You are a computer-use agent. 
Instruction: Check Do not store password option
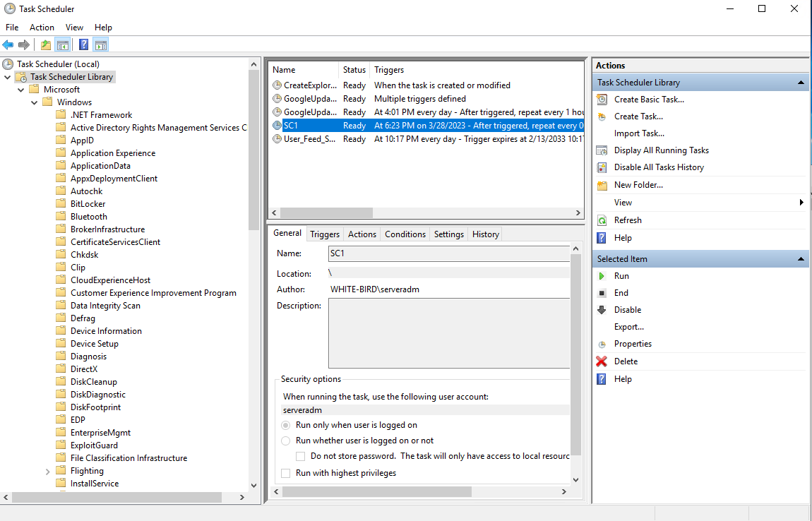(301, 456)
